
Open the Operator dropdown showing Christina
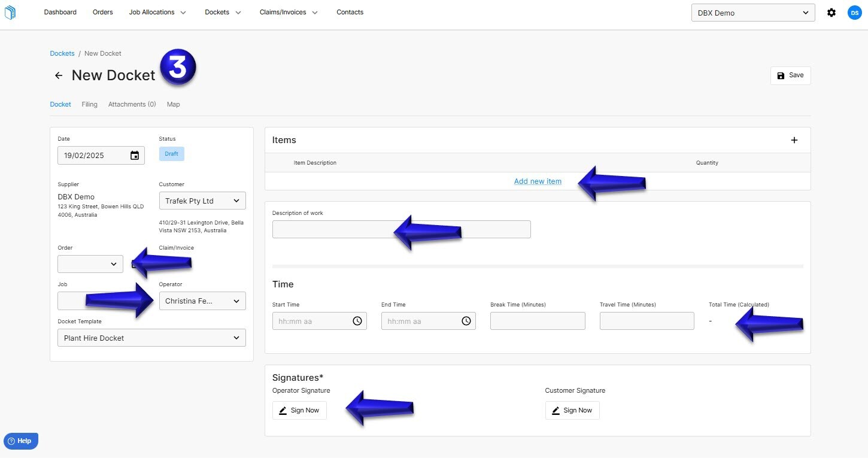pos(202,301)
